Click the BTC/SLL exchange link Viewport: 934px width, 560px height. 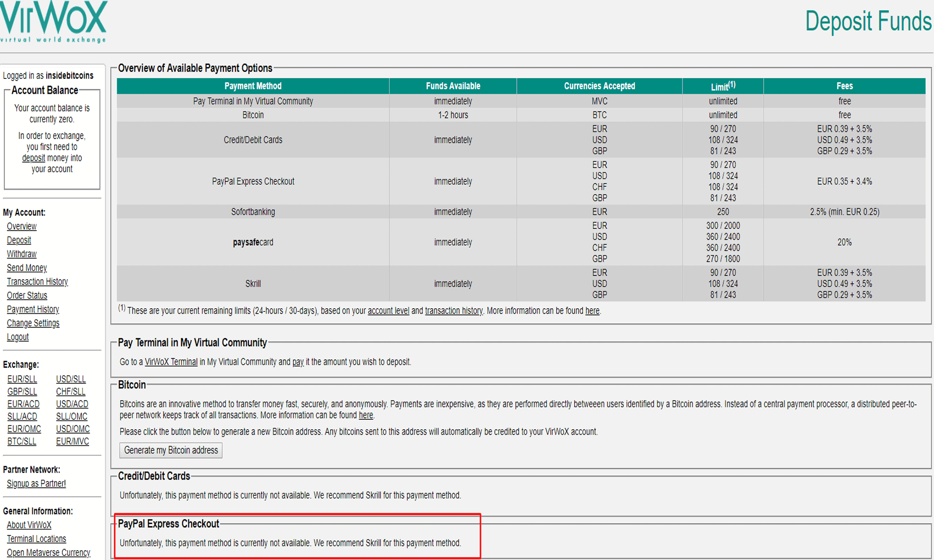click(x=22, y=442)
